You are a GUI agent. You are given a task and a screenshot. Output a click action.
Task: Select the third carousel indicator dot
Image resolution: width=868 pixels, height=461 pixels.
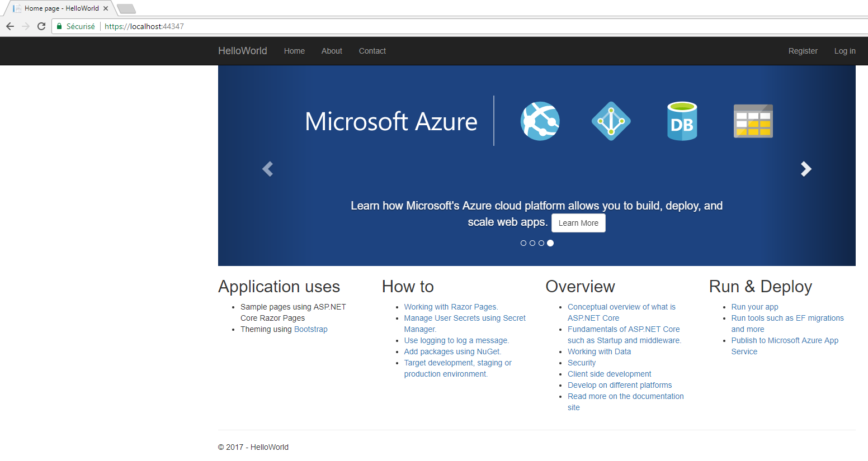coord(541,243)
